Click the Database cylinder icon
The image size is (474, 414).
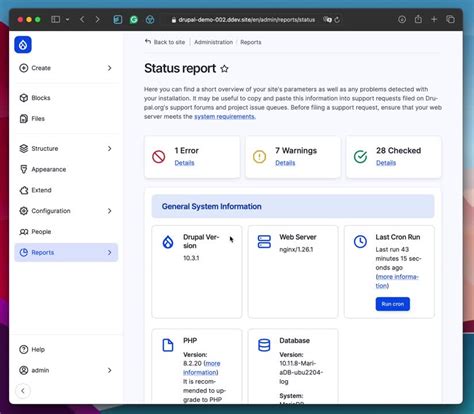[x=264, y=345]
